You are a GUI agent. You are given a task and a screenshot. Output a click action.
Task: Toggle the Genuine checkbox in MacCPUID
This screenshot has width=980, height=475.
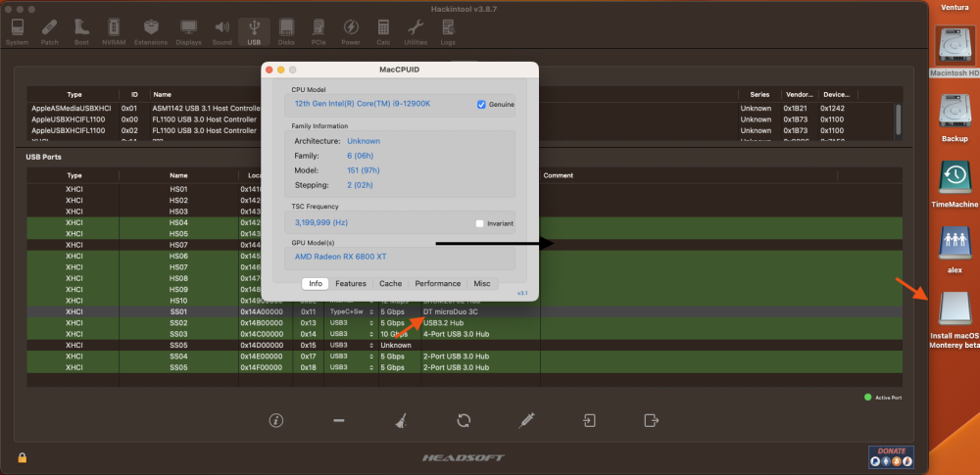[x=481, y=105]
